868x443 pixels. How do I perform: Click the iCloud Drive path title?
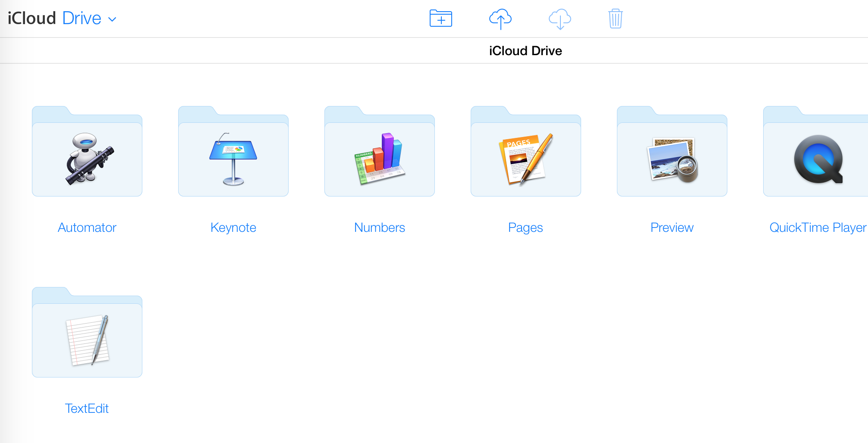coord(525,51)
